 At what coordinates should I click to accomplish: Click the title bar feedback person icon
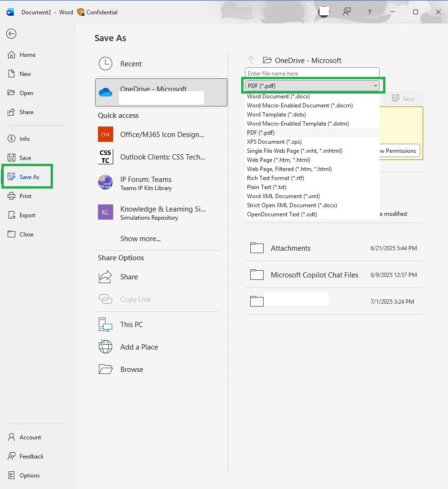pyautogui.click(x=347, y=12)
